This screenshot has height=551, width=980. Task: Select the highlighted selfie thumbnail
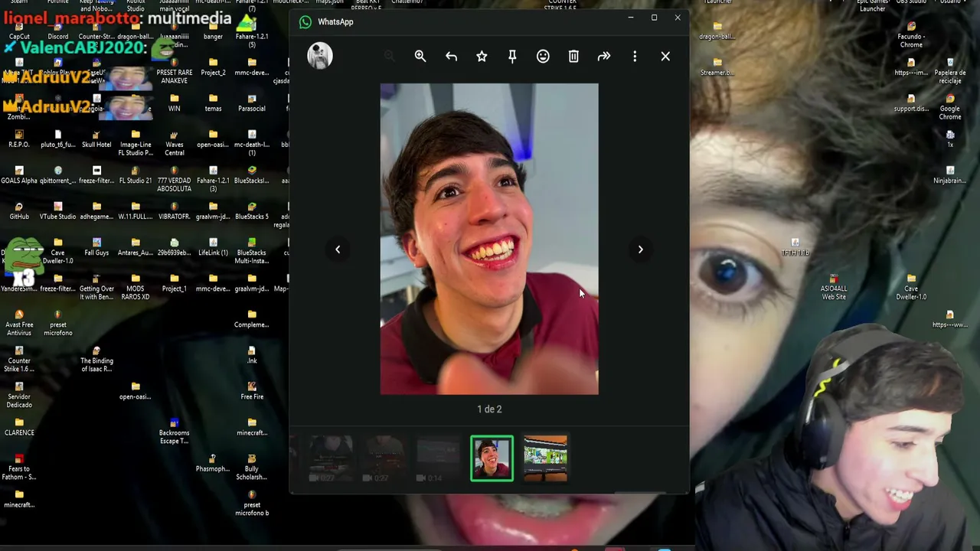(x=492, y=458)
